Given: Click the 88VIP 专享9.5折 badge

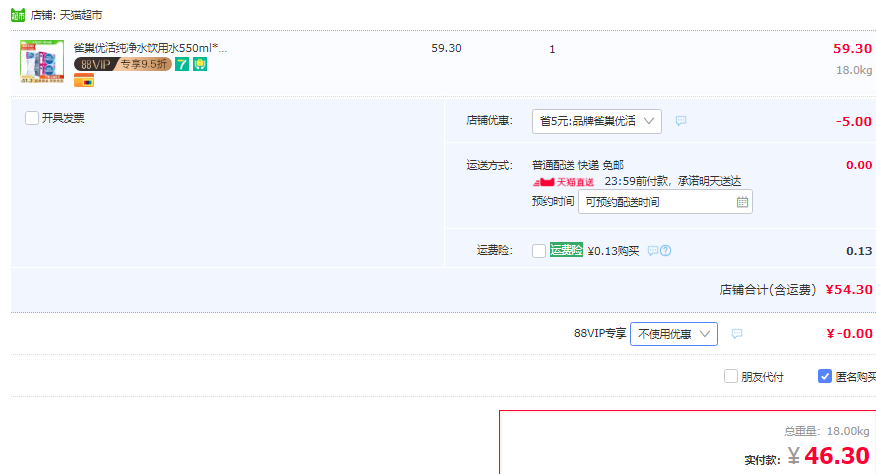Looking at the screenshot, I should click(x=122, y=64).
